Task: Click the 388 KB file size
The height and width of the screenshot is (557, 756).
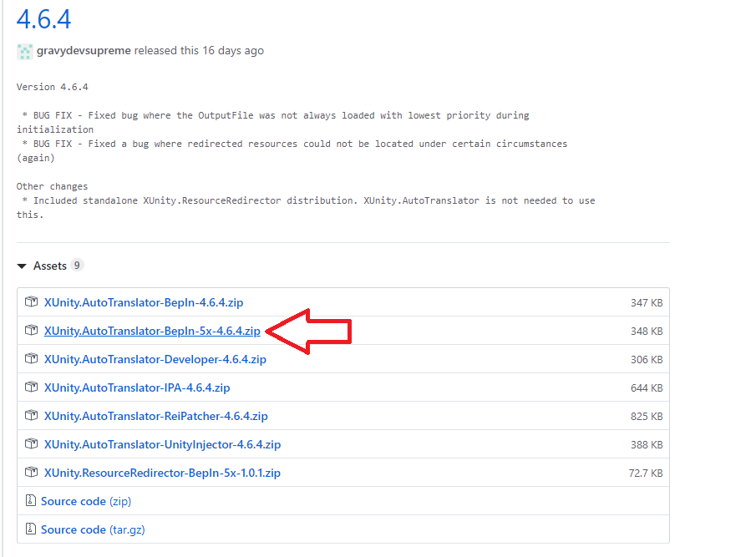Action: (x=647, y=445)
